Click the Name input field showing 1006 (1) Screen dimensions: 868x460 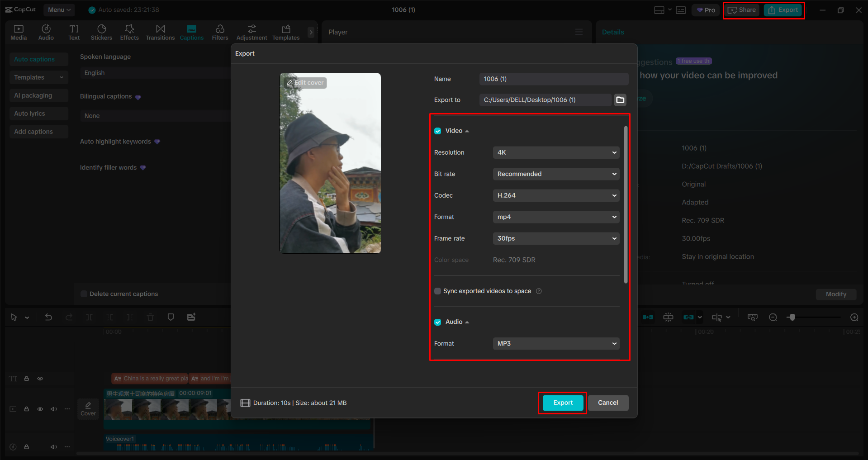pyautogui.click(x=553, y=79)
